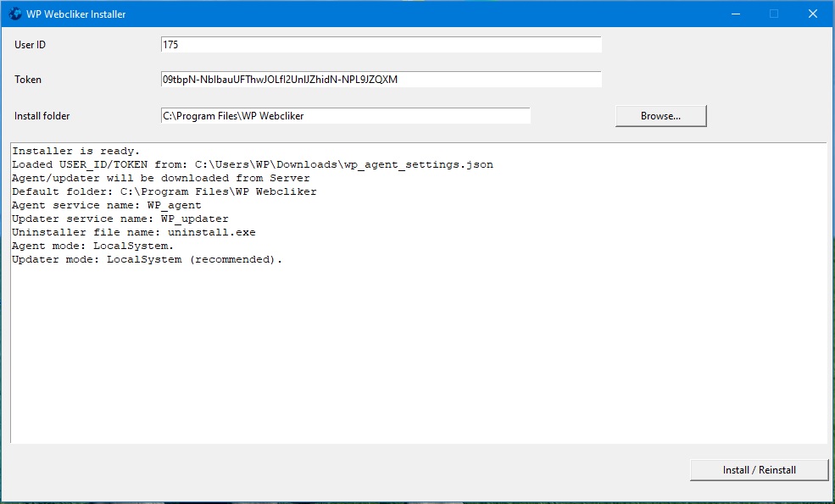The height and width of the screenshot is (504, 835).
Task: Click the 'Updater mode: LocalSystem (recommended).' line
Action: pyautogui.click(x=147, y=260)
